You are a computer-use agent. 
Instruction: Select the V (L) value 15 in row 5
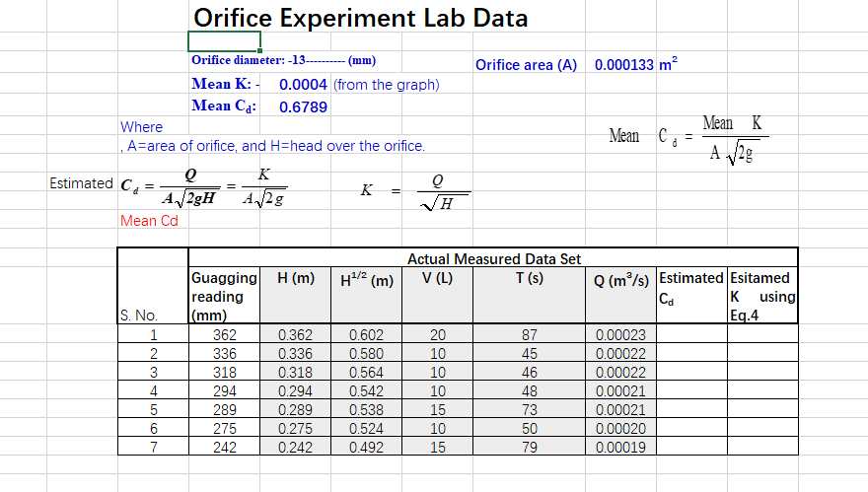(437, 409)
